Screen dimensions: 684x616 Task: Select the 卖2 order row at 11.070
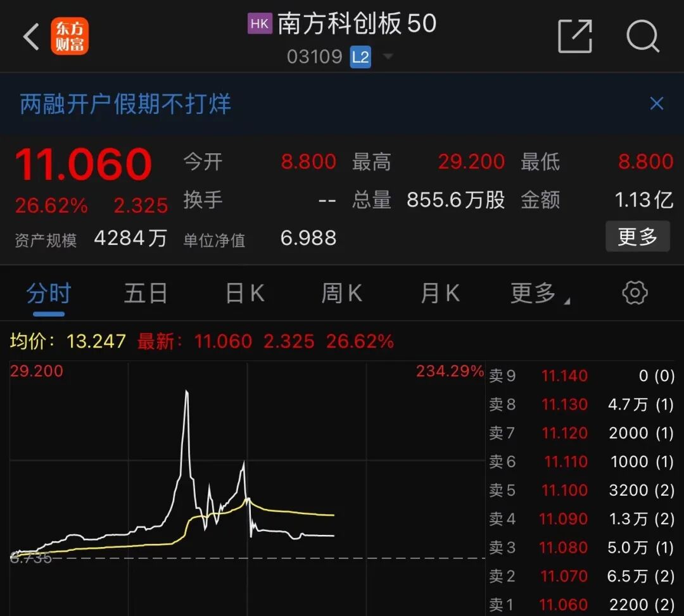pos(581,576)
